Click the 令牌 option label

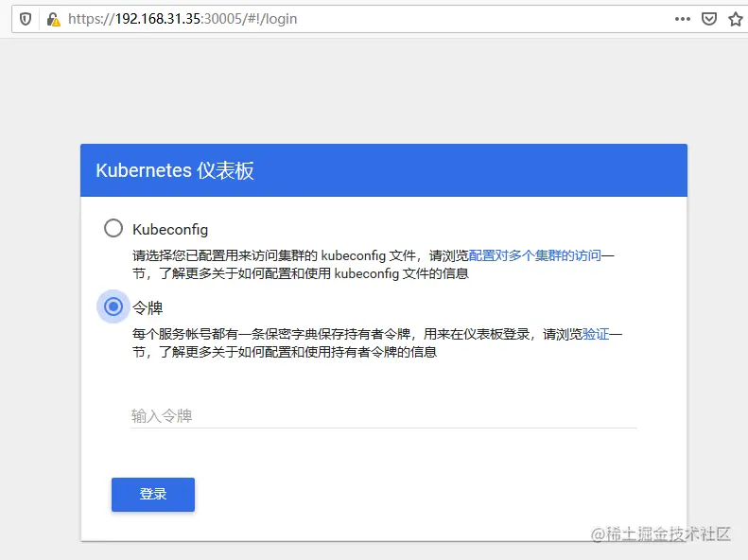pos(148,307)
